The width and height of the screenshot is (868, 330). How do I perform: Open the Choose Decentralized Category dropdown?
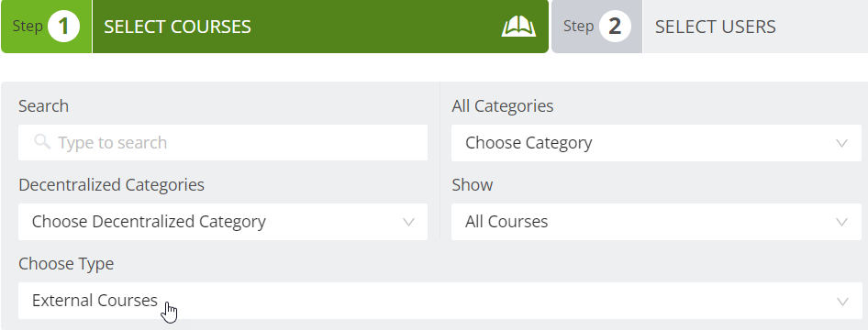(223, 222)
